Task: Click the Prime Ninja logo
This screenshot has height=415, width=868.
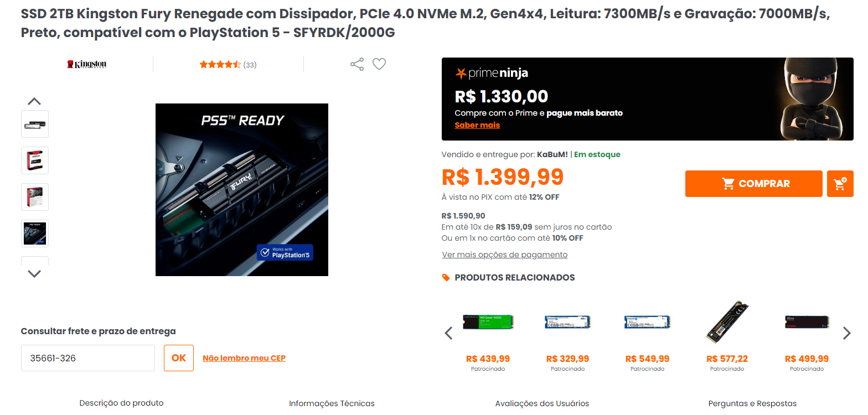Action: point(492,73)
